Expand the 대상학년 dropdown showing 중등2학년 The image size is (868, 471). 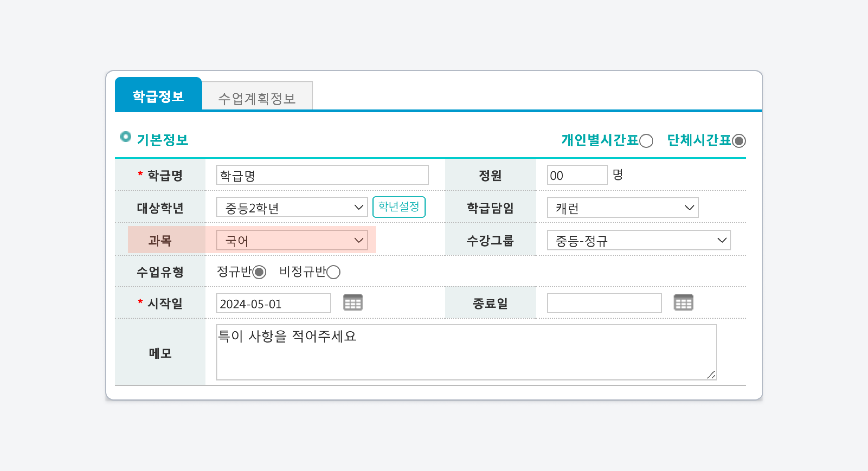click(x=292, y=207)
